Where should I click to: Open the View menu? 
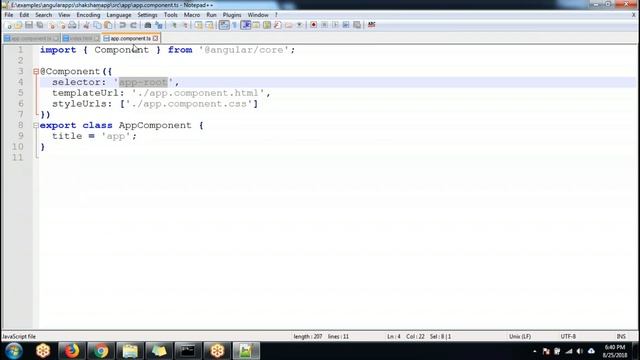(64, 15)
